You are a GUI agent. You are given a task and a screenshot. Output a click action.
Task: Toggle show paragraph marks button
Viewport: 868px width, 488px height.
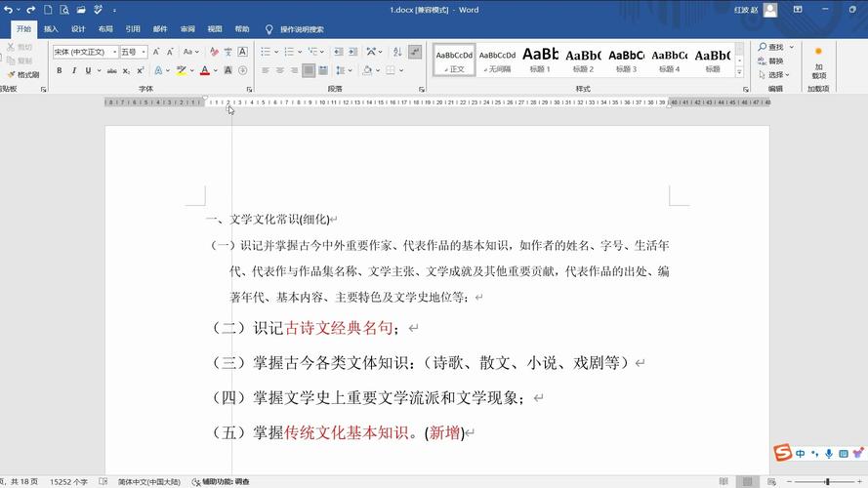point(415,52)
